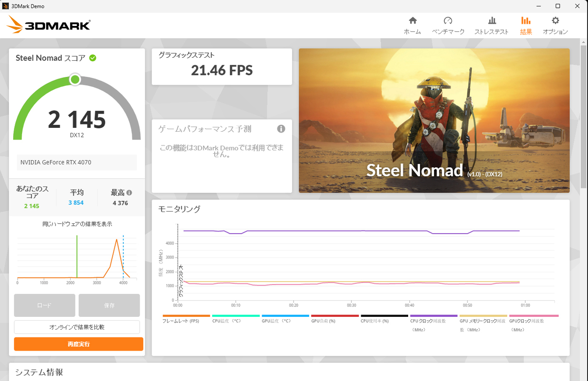Click the orange 再度実行 run again button

click(x=78, y=344)
